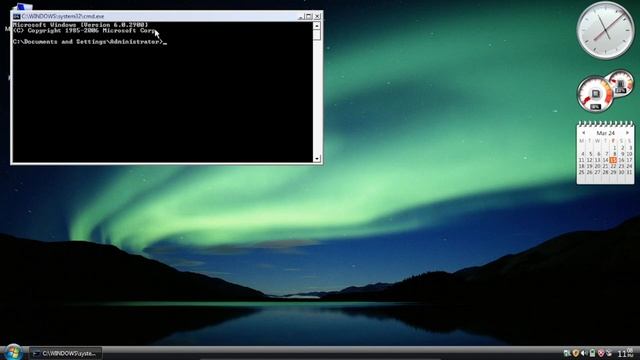Image resolution: width=640 pixels, height=360 pixels.
Task: Go to next month in calendar gadget
Action: pyautogui.click(x=627, y=133)
